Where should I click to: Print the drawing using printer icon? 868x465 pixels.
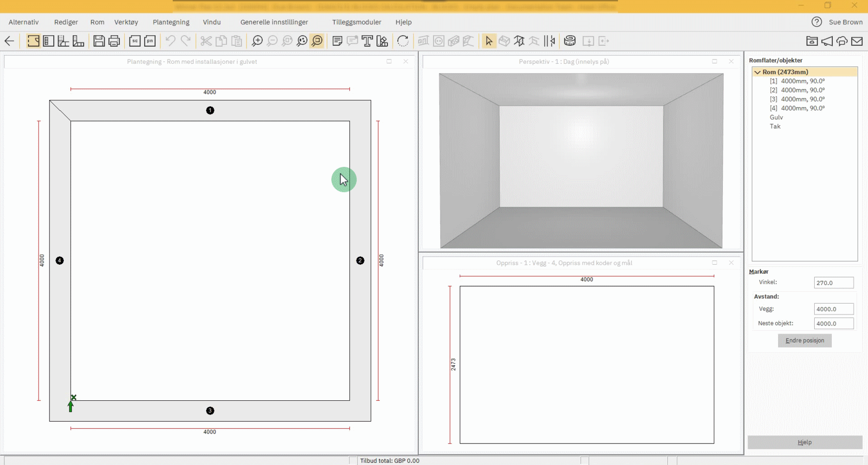114,41
